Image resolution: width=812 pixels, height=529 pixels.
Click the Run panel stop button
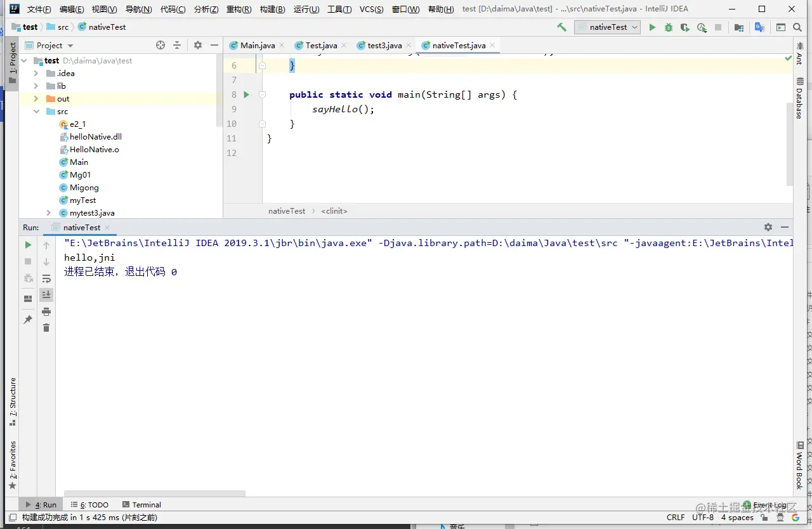pos(28,261)
